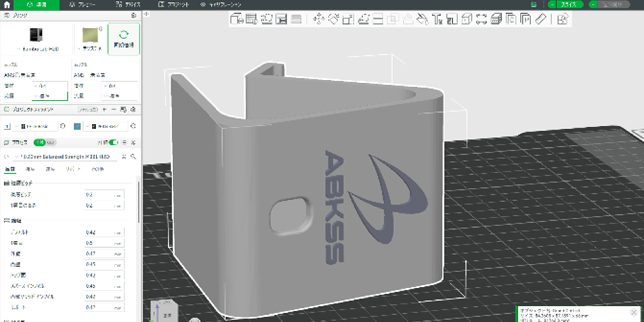The image size is (644, 322).
Task: Select the Move tool in toolbar
Action: 318,19
